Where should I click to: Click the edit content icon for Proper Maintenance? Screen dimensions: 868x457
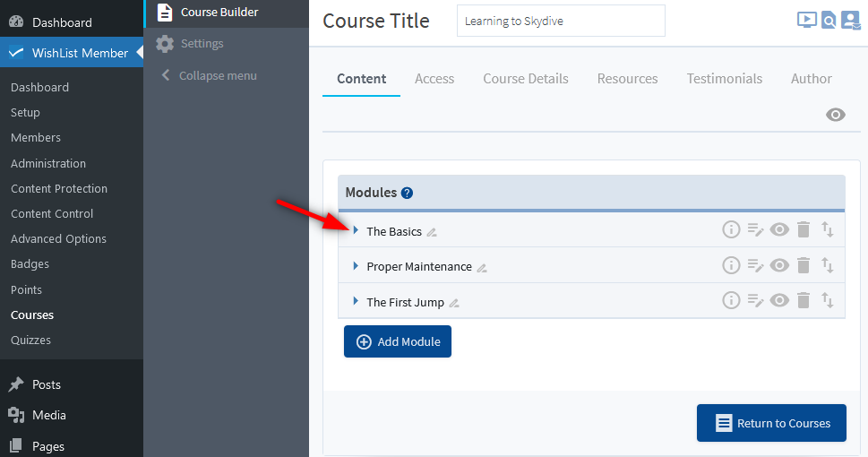[x=755, y=265]
